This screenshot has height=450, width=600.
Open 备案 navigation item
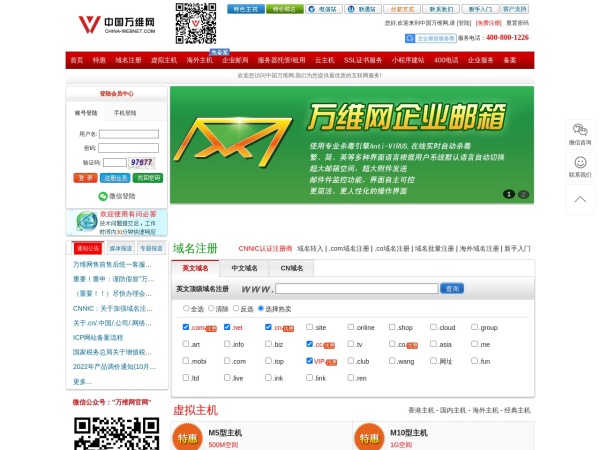coord(510,60)
